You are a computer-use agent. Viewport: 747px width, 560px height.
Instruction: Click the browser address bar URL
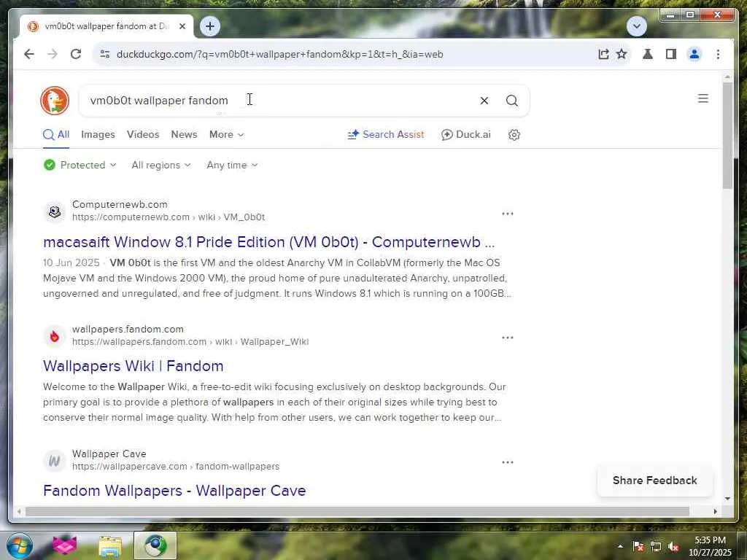pos(280,54)
